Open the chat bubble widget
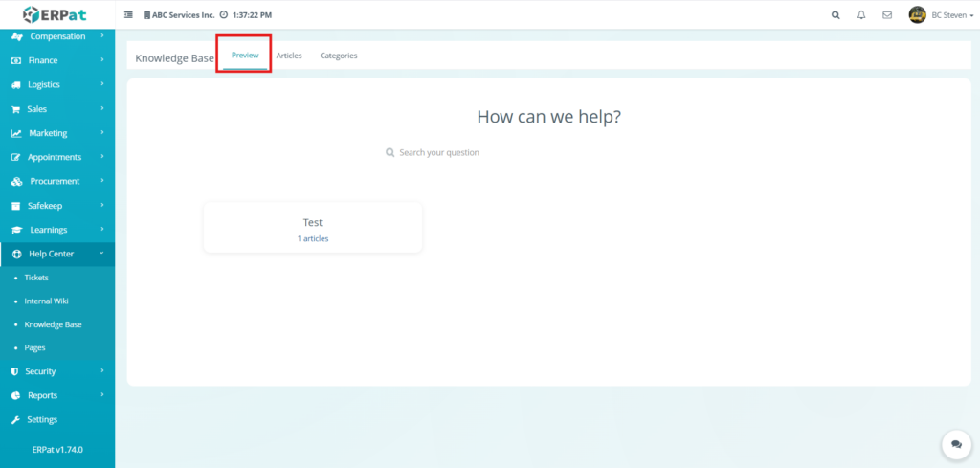The height and width of the screenshot is (468, 980). pyautogui.click(x=955, y=444)
